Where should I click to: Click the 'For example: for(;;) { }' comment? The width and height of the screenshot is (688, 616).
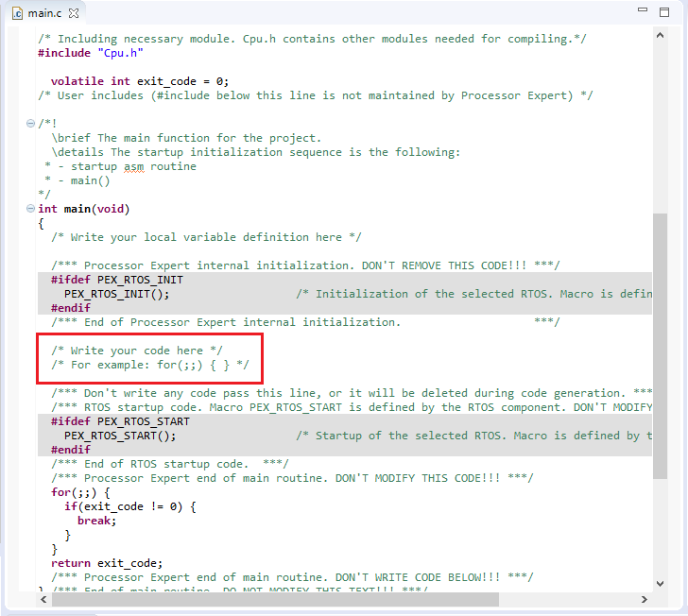150,365
